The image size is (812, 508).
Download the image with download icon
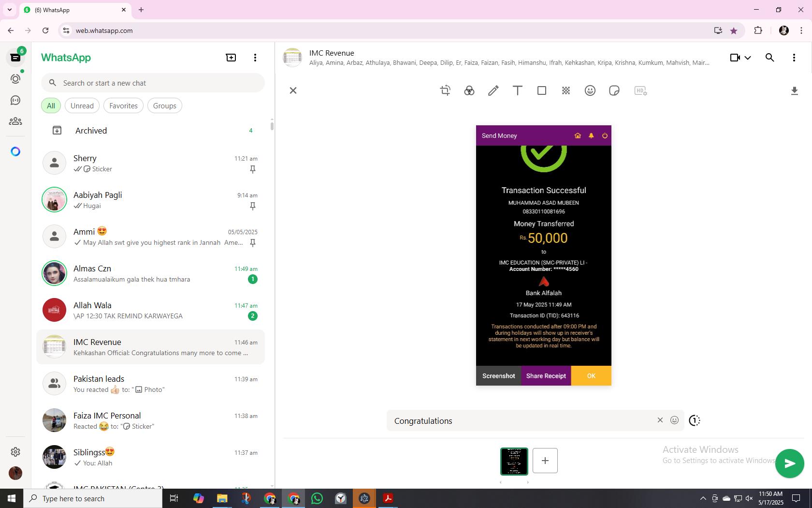[794, 91]
